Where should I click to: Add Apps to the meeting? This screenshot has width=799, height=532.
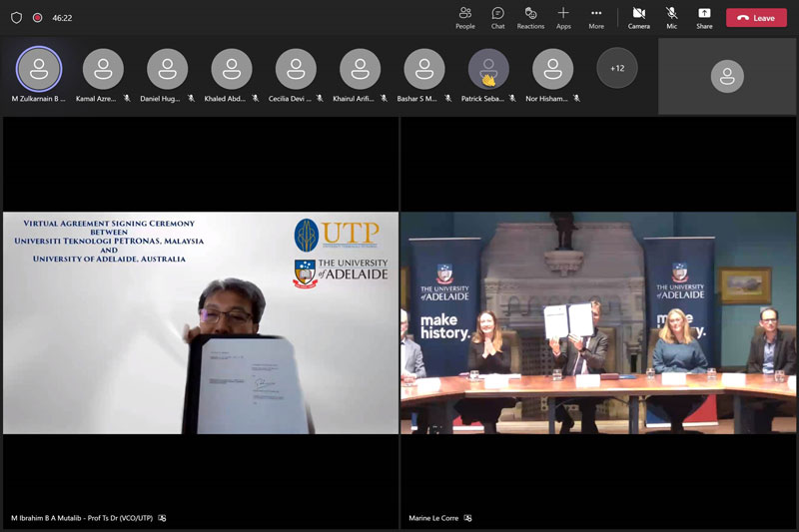[x=563, y=18]
